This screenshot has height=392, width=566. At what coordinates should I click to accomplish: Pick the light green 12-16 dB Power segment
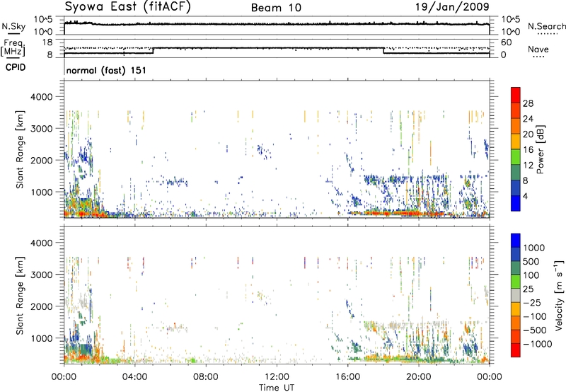click(516, 156)
